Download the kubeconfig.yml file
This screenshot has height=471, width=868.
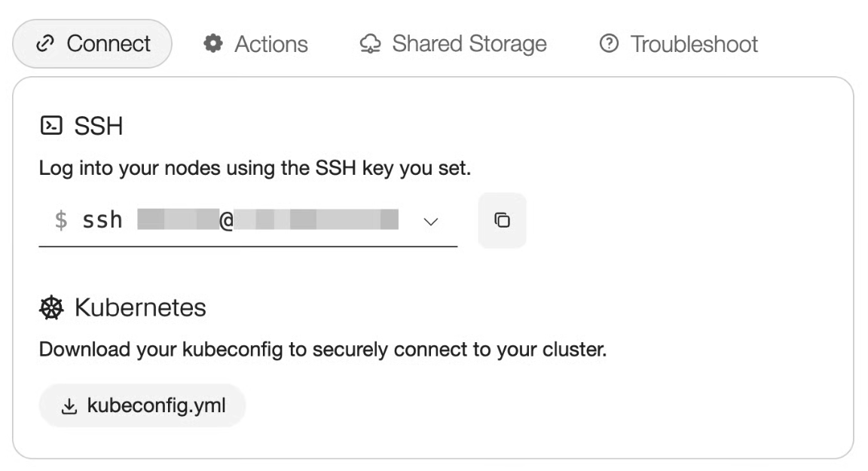142,407
